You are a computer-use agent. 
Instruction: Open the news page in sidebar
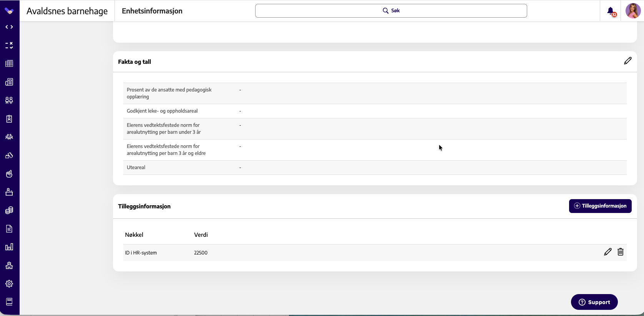click(9, 82)
